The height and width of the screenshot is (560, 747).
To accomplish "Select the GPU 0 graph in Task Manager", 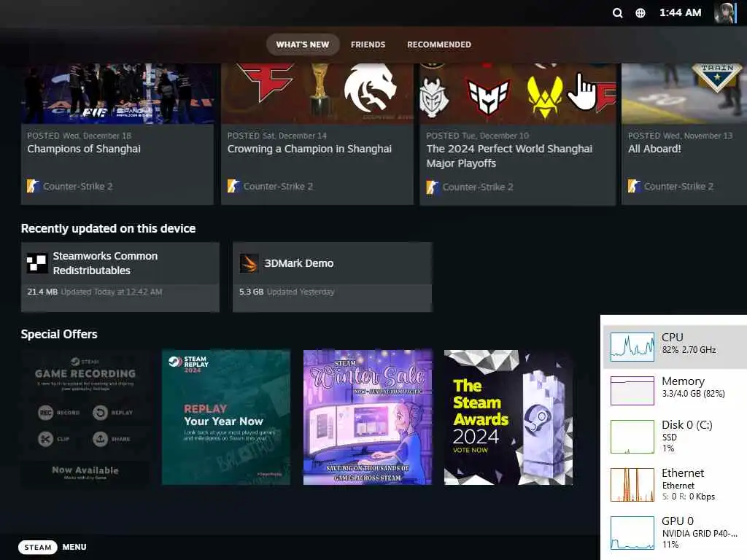I will coord(632,533).
